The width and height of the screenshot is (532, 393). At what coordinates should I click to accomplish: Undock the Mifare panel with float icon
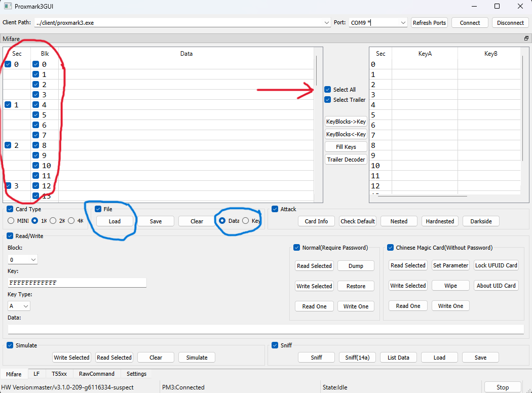click(x=526, y=38)
